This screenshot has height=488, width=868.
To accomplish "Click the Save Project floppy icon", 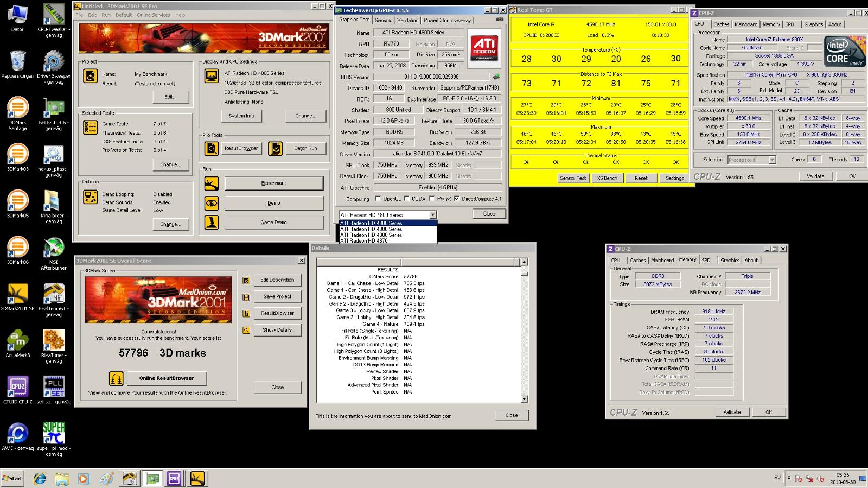I will (246, 297).
